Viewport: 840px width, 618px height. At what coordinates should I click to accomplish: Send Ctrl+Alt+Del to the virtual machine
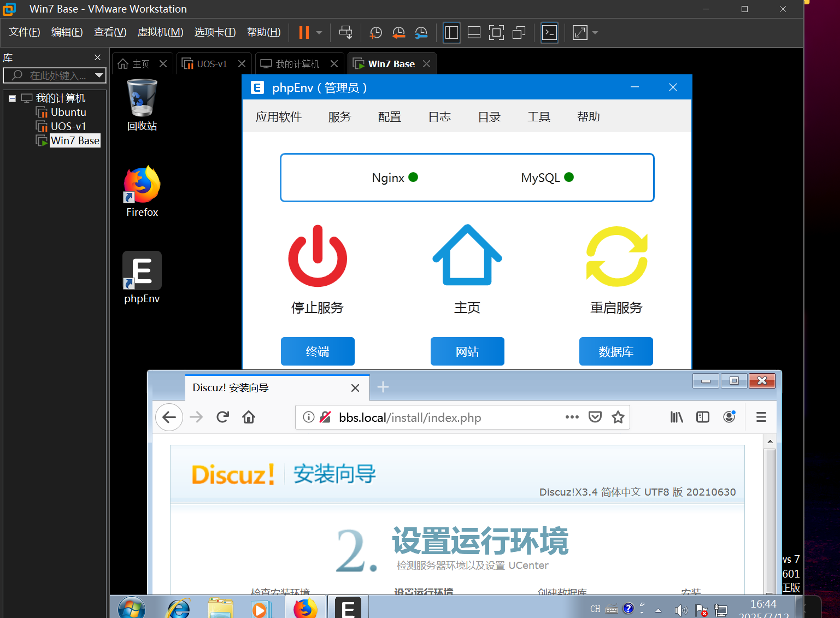point(345,33)
